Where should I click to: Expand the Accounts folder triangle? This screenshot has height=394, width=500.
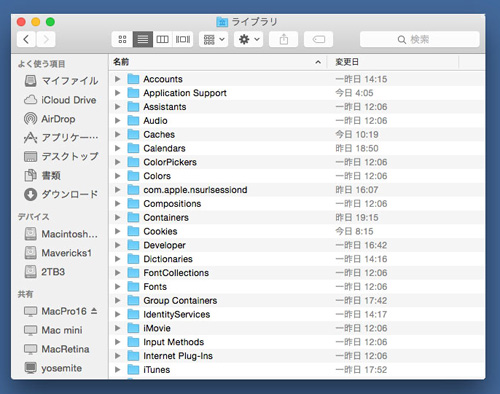pos(117,79)
